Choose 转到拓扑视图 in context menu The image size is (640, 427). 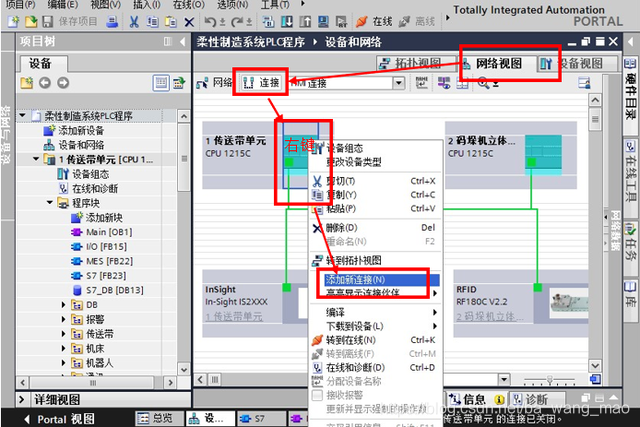pos(375,260)
